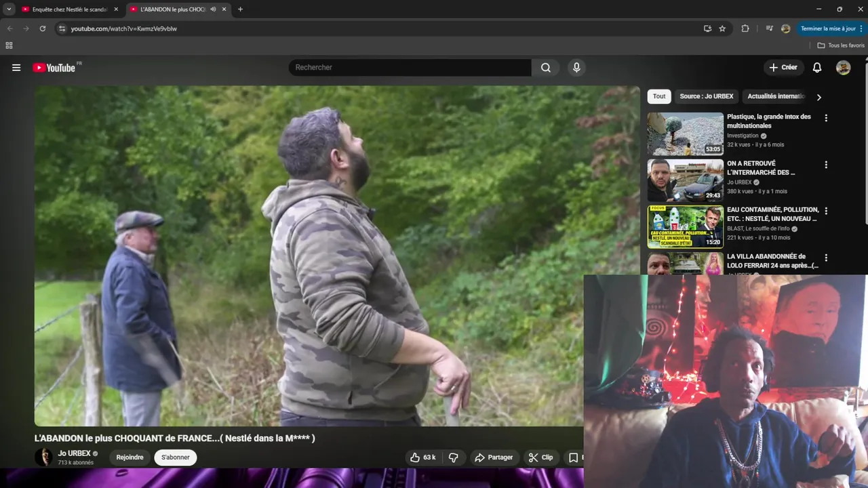Open the Investigation channel link
The image size is (868, 488).
743,136
